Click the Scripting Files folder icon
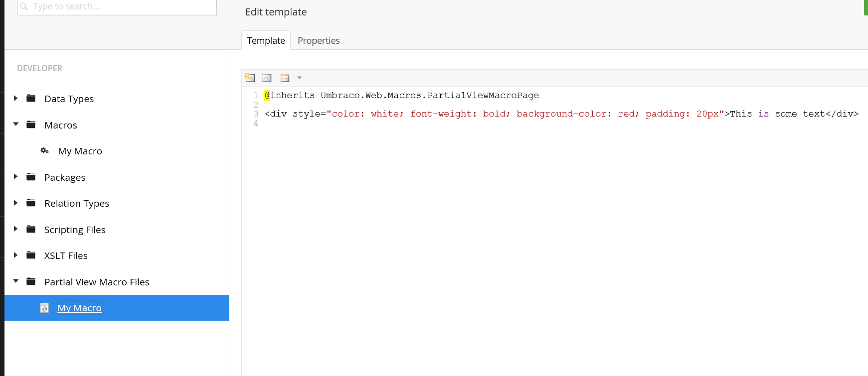 (31, 229)
